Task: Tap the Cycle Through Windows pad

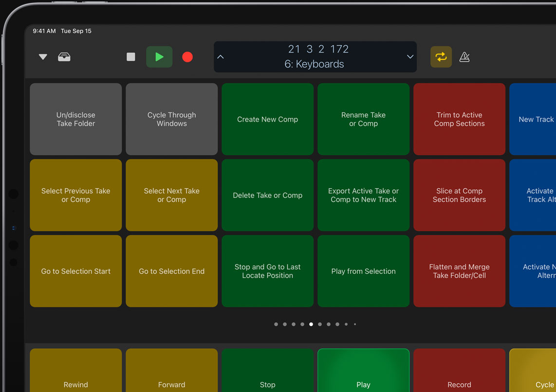Action: 172,119
